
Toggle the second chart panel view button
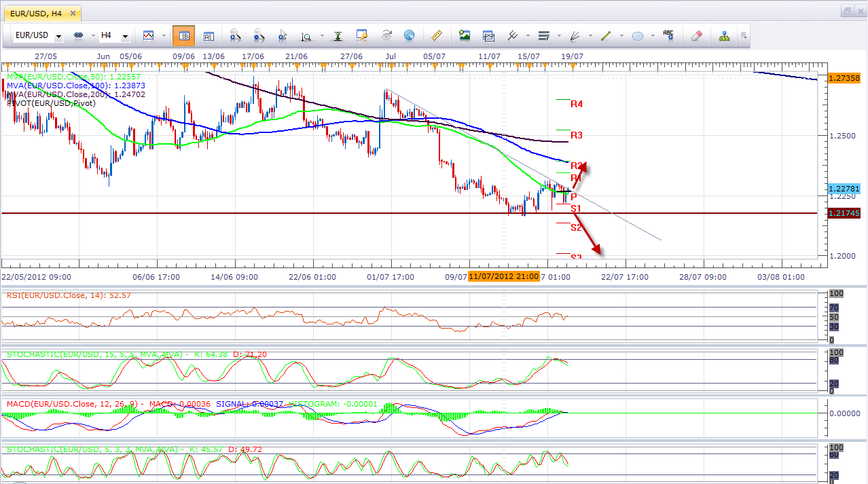pos(208,35)
